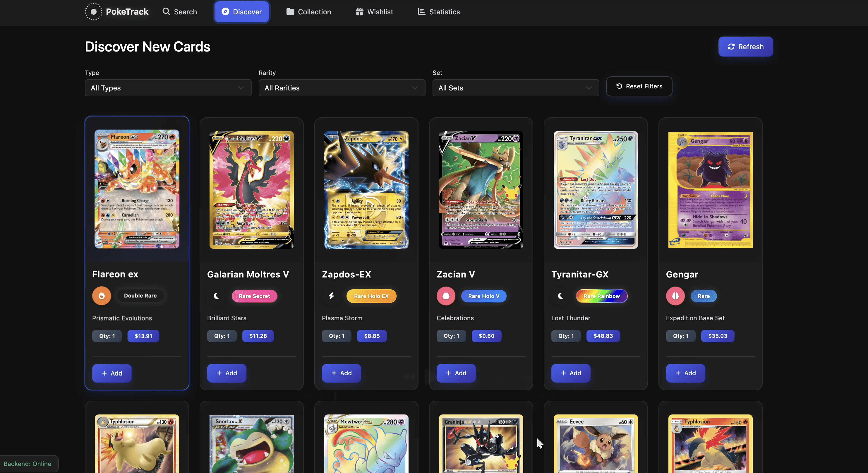Screen dimensions: 868x473
Task: Open the Zapdos-EX card image
Action: (366, 190)
